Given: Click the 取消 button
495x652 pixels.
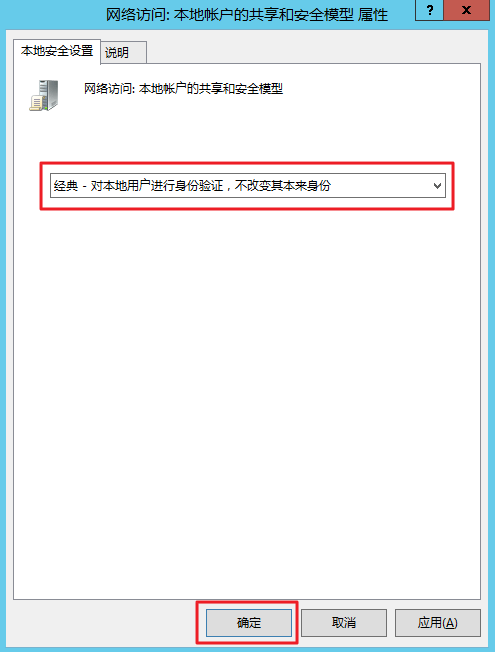Looking at the screenshot, I should tap(344, 622).
